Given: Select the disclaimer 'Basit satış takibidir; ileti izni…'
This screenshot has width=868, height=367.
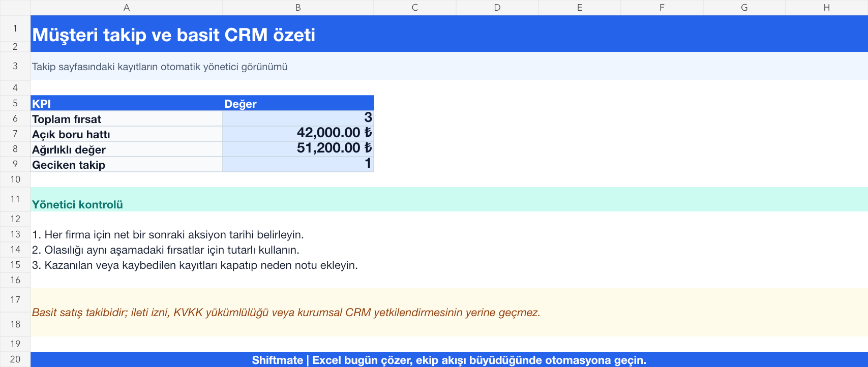Looking at the screenshot, I should click(x=449, y=312).
